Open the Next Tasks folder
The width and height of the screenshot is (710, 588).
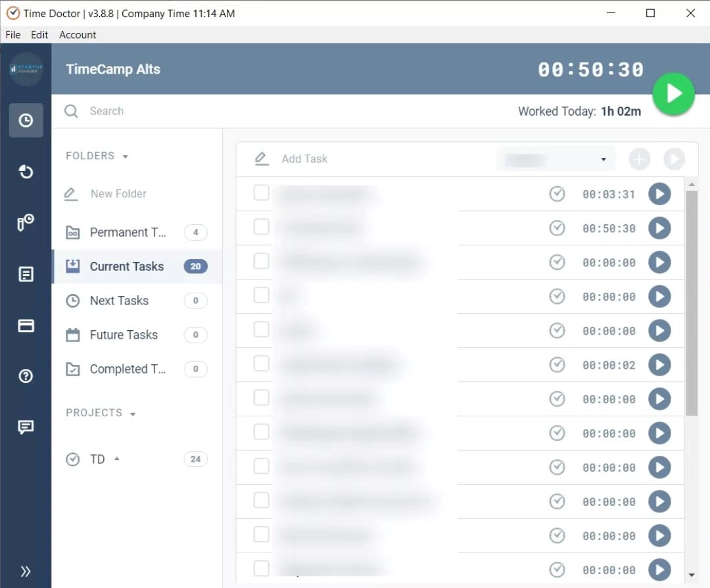(137, 301)
